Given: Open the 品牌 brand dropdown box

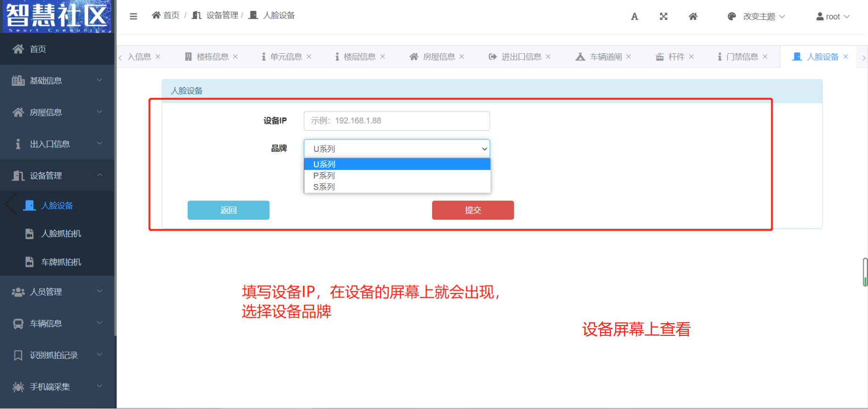Looking at the screenshot, I should point(397,149).
